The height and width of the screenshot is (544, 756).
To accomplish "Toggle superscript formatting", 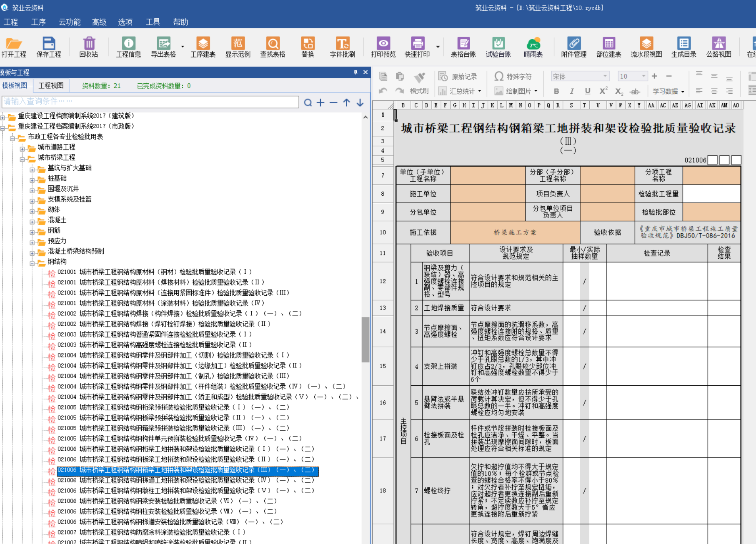I will tap(603, 91).
